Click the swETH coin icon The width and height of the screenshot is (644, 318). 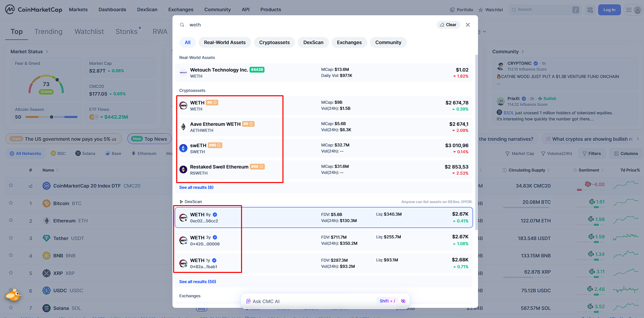(x=183, y=148)
